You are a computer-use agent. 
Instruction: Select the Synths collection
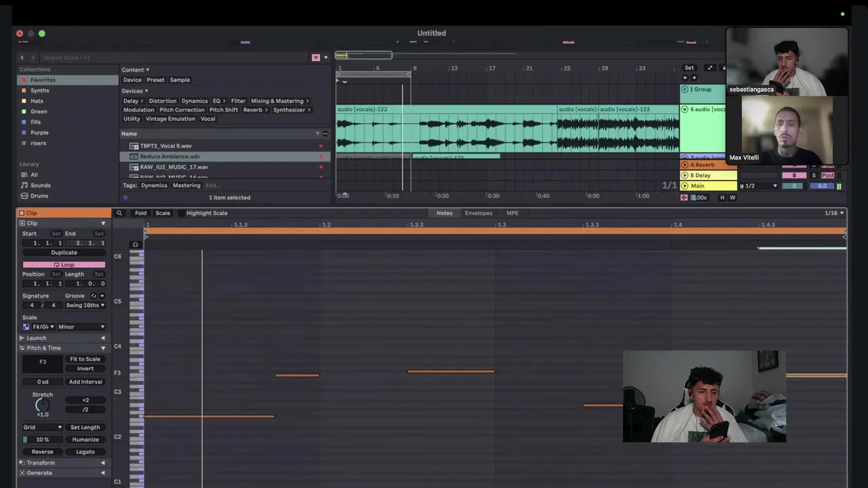[68, 90]
